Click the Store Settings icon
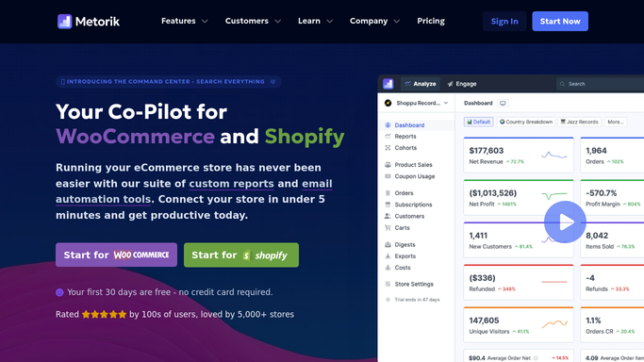 388,284
